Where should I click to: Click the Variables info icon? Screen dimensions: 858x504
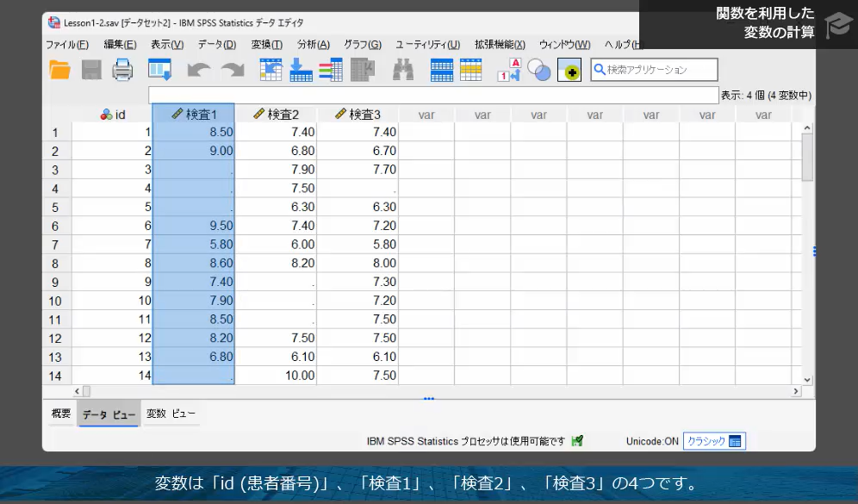[x=330, y=70]
